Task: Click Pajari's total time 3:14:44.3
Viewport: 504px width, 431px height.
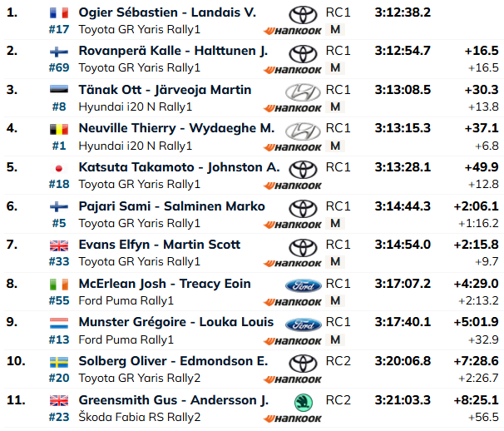Action: point(403,206)
